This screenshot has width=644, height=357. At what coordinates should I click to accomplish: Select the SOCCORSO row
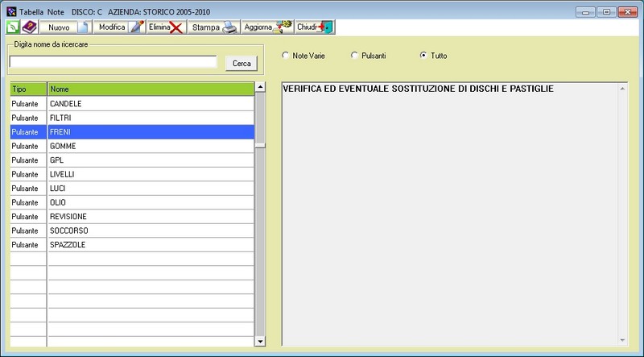(132, 230)
